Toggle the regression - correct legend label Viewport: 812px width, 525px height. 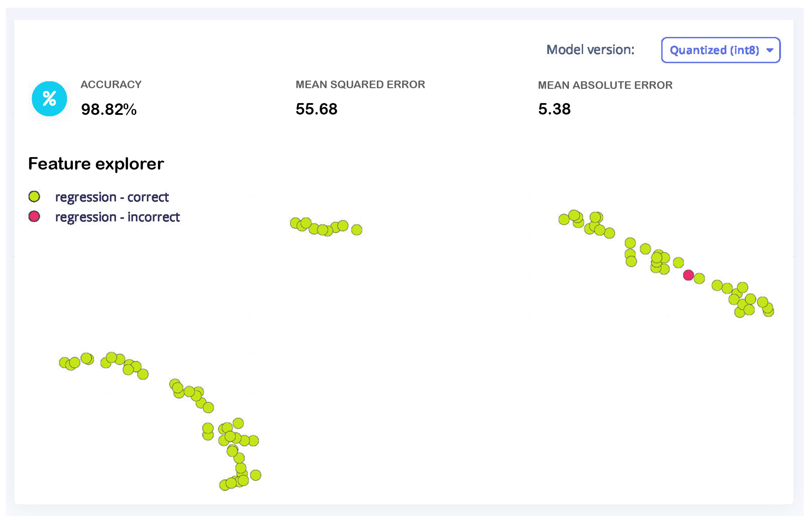112,197
